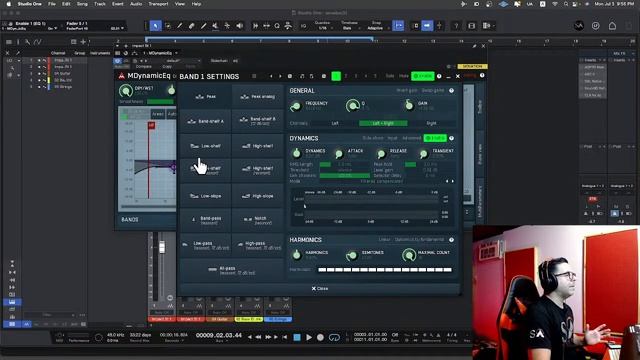Toggle the Dynamics Enable switch

(435, 138)
